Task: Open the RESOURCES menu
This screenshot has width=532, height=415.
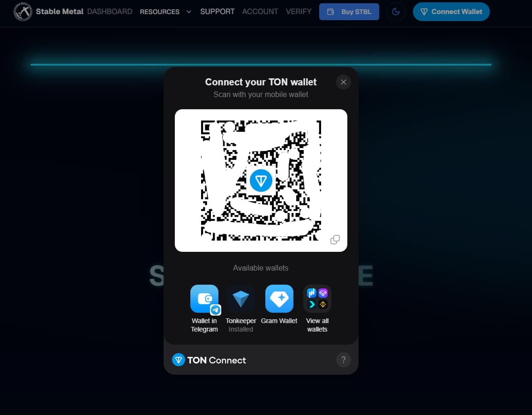Action: pos(159,12)
